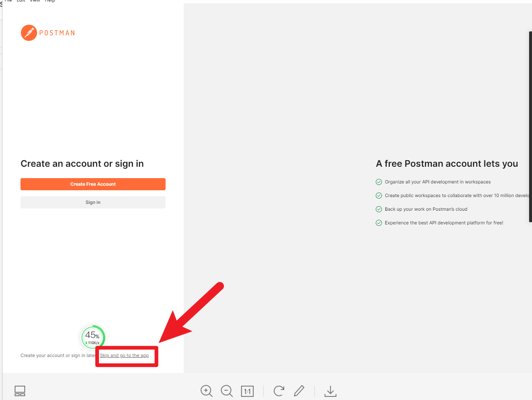
Task: Click the checkmark beside Organize all your API
Action: tap(378, 182)
